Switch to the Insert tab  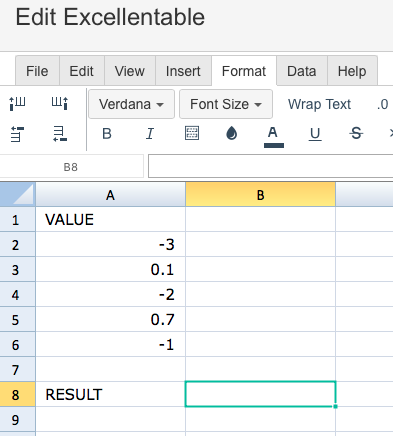click(183, 71)
